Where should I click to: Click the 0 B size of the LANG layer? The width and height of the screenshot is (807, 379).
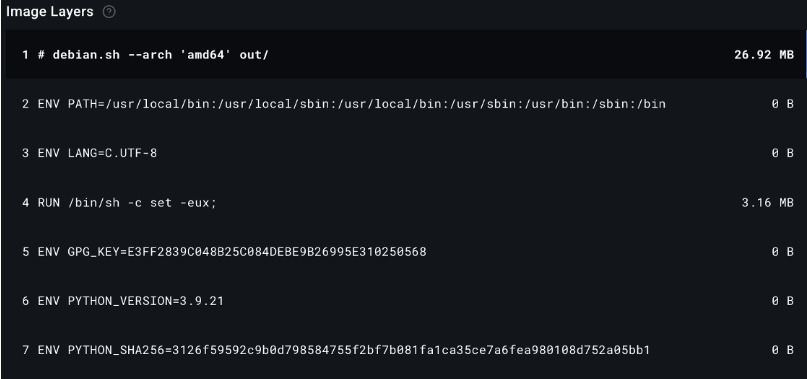pos(782,153)
